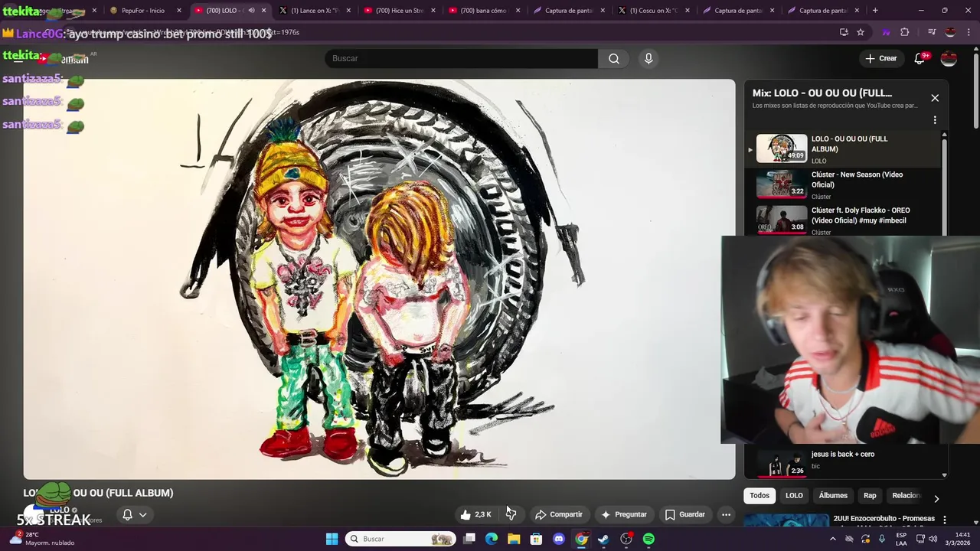Expand notification options chevron beside bell
Viewport: 980px width, 551px height.
tap(142, 514)
